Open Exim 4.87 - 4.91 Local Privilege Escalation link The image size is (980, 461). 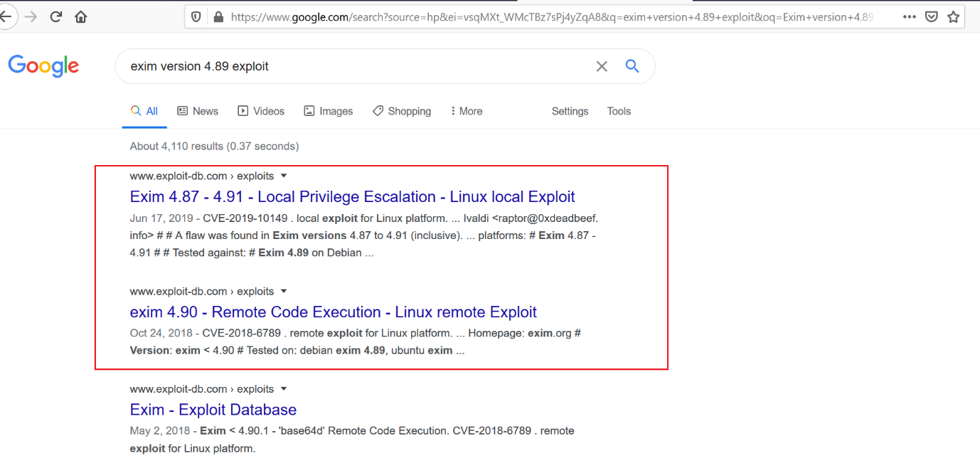tap(352, 197)
